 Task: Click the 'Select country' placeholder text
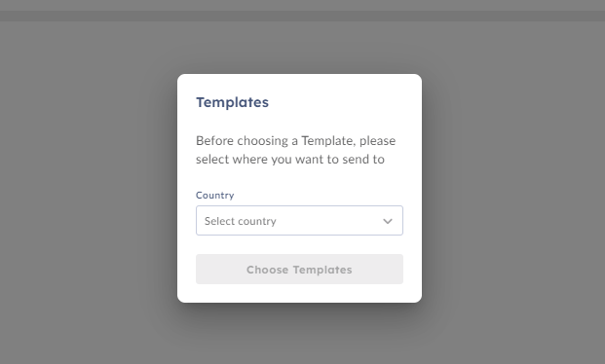click(241, 221)
